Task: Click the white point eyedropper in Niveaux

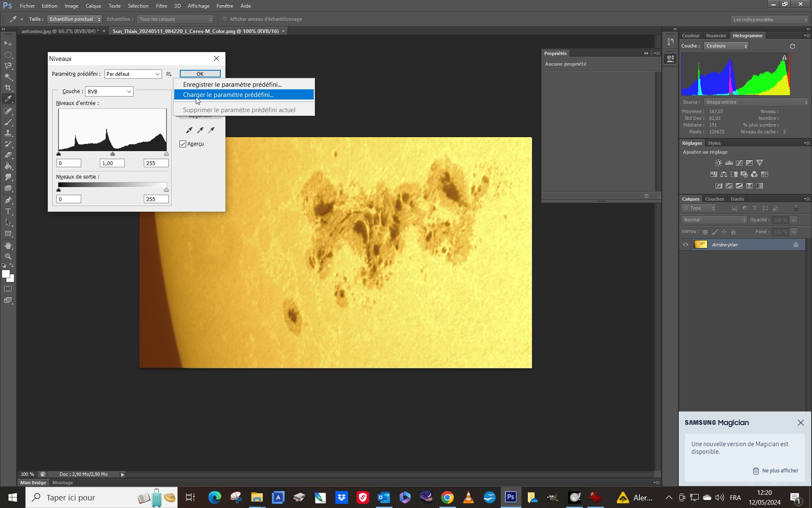Action: [211, 130]
